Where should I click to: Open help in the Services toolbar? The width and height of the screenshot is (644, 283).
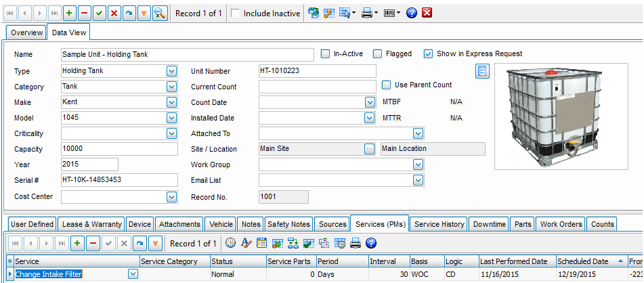(371, 244)
